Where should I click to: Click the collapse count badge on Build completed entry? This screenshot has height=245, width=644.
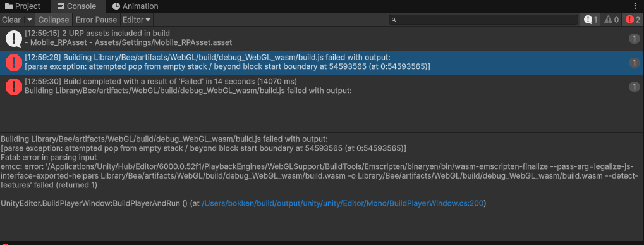click(634, 86)
